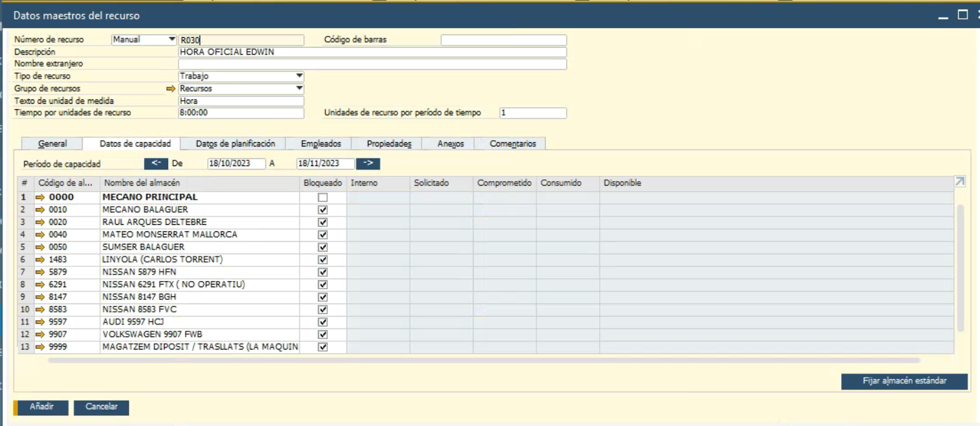The height and width of the screenshot is (426, 980).
Task: Click the capacity period start date 18/10/2023
Action: coord(237,164)
